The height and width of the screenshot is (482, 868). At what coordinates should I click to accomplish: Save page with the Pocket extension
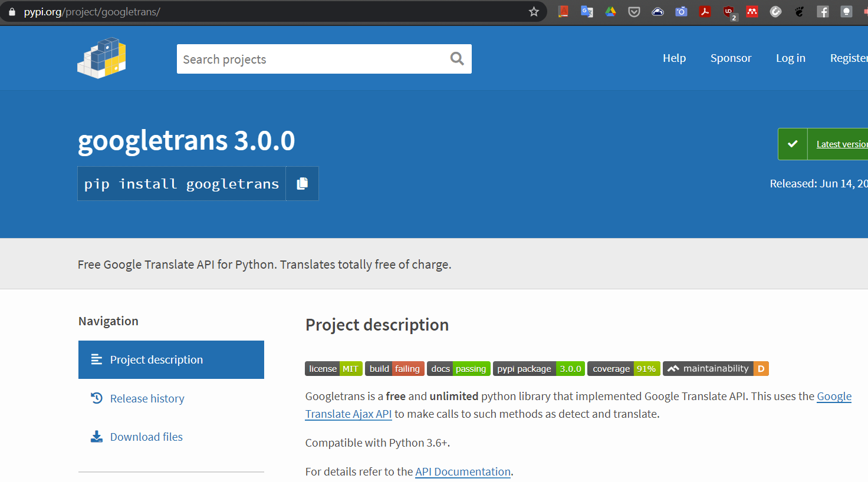pyautogui.click(x=634, y=11)
